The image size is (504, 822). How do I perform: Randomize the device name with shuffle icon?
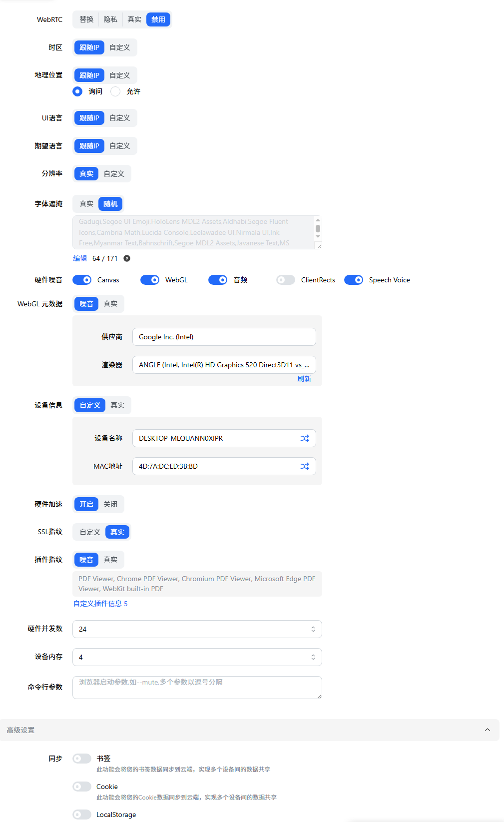click(x=304, y=438)
